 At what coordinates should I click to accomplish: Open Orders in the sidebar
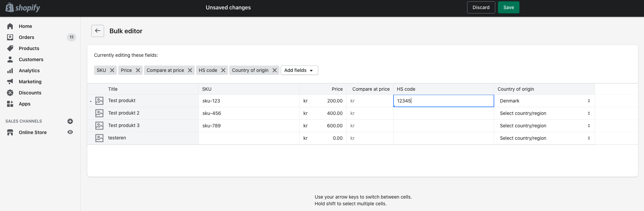(27, 37)
